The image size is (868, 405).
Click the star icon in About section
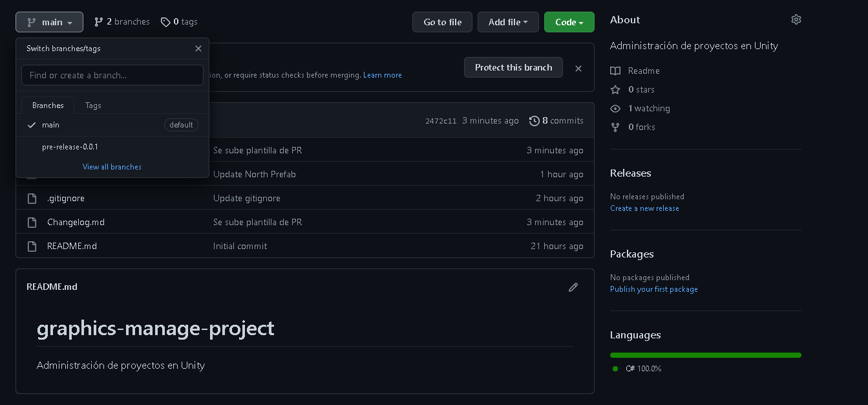click(x=615, y=90)
